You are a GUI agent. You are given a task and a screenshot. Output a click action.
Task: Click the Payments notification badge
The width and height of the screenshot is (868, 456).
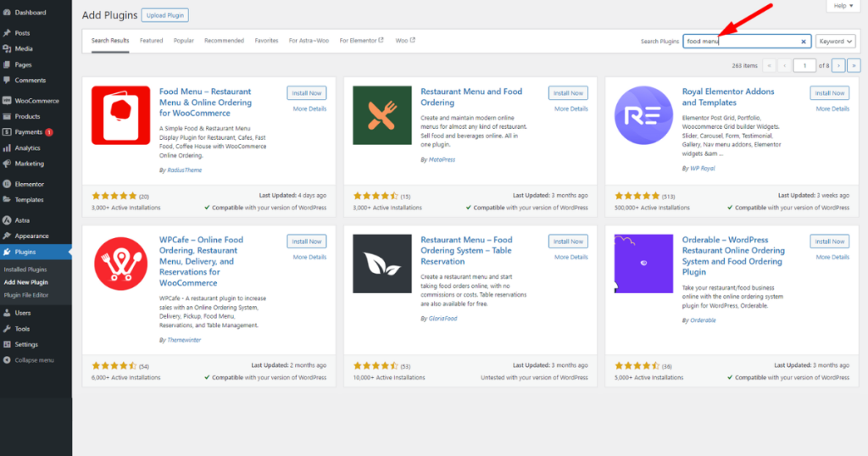pos(48,132)
